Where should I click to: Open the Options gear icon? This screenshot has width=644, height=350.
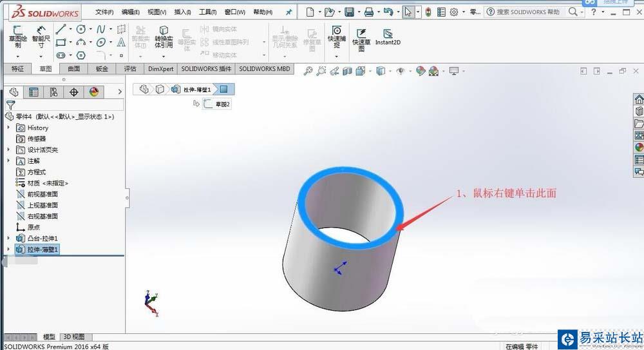point(454,12)
